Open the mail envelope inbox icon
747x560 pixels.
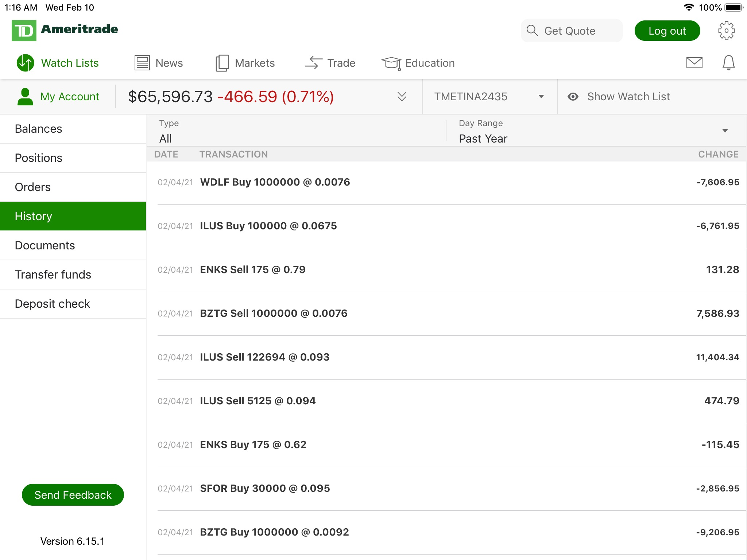tap(694, 63)
